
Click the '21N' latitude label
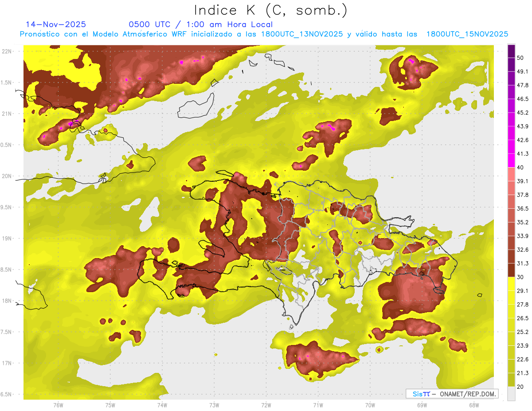pos(8,114)
